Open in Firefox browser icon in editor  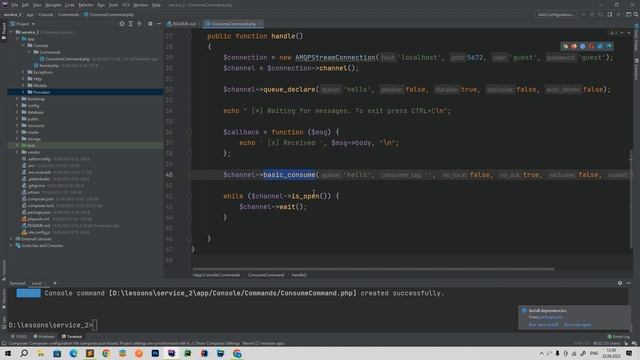(x=574, y=46)
